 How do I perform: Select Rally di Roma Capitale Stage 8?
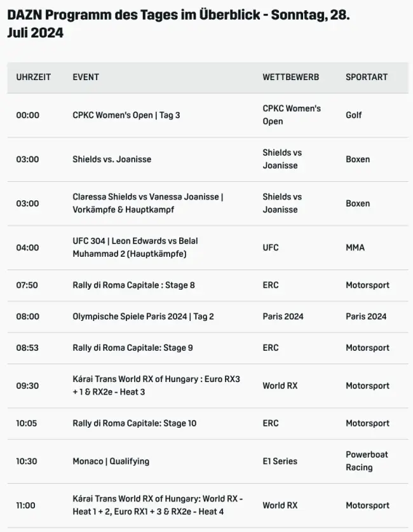(x=133, y=285)
